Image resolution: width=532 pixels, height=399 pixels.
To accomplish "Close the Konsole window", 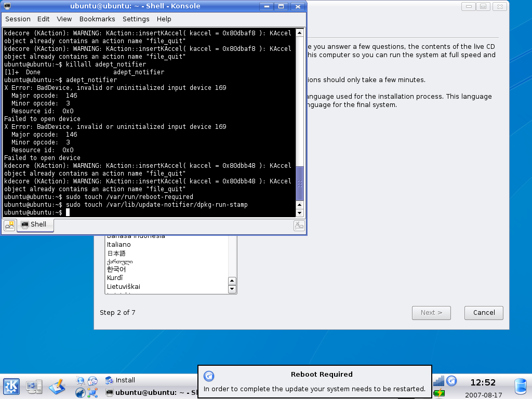I will tap(298, 6).
